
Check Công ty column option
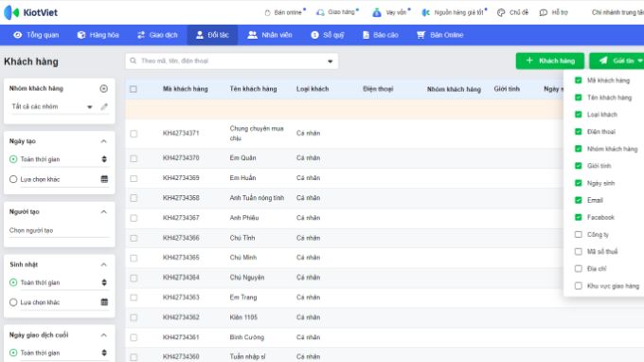coord(579,235)
